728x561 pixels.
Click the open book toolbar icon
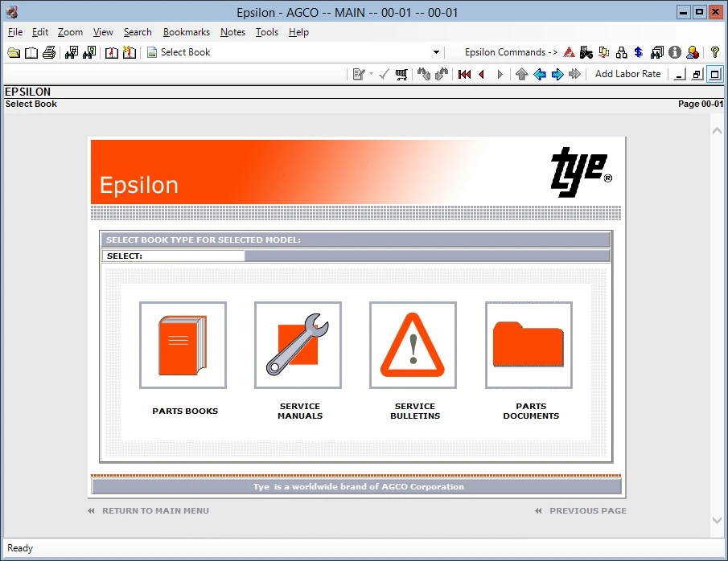coord(31,52)
